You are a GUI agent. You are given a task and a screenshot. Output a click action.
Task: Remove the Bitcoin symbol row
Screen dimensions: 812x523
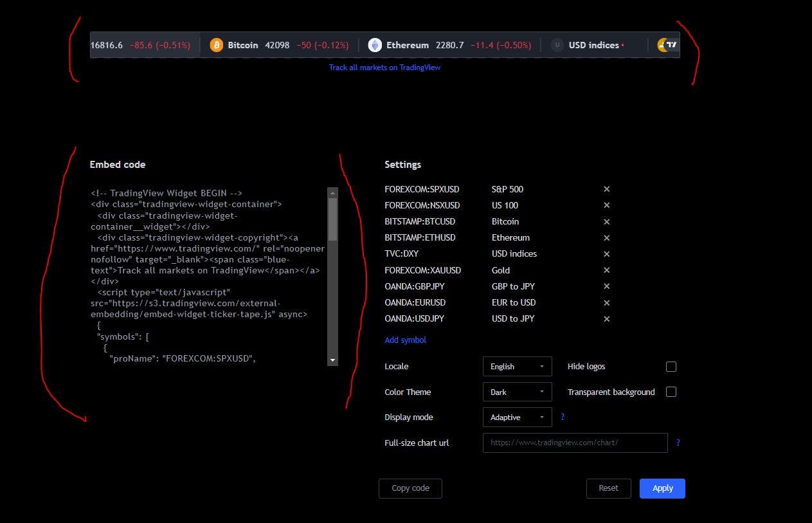pos(606,222)
